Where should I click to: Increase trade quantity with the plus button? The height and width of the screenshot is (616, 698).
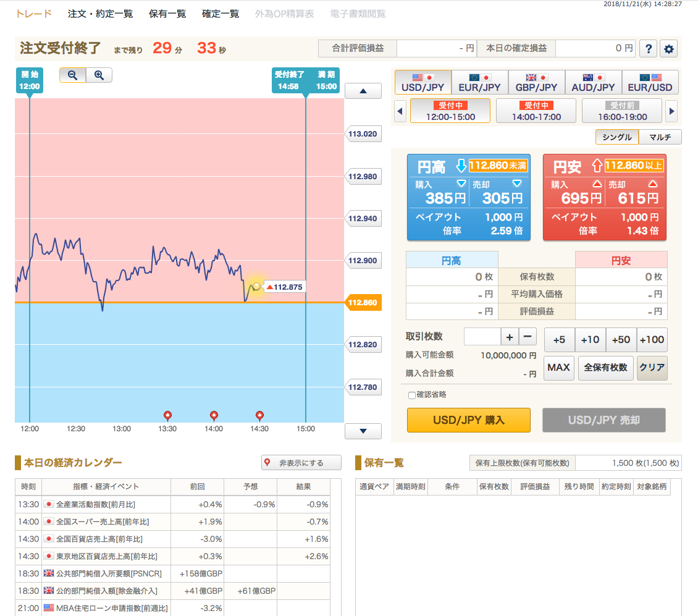[510, 337]
